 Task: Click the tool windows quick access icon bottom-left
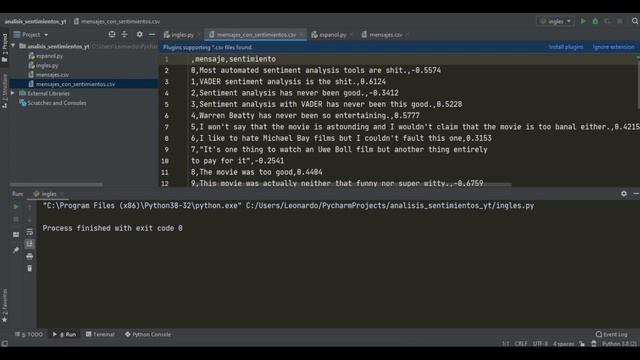[x=4, y=344]
